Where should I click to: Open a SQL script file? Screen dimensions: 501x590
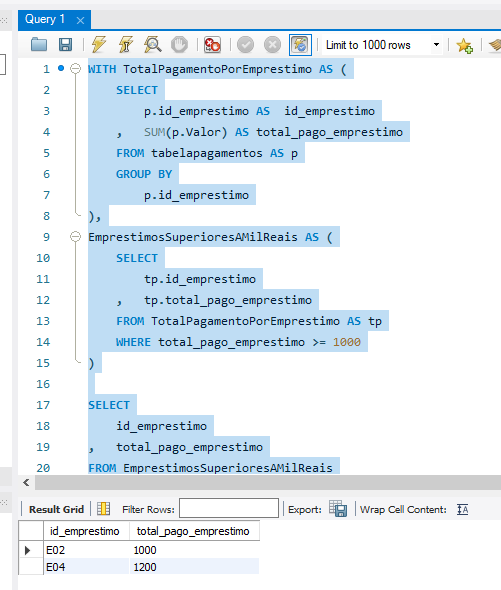(39, 45)
